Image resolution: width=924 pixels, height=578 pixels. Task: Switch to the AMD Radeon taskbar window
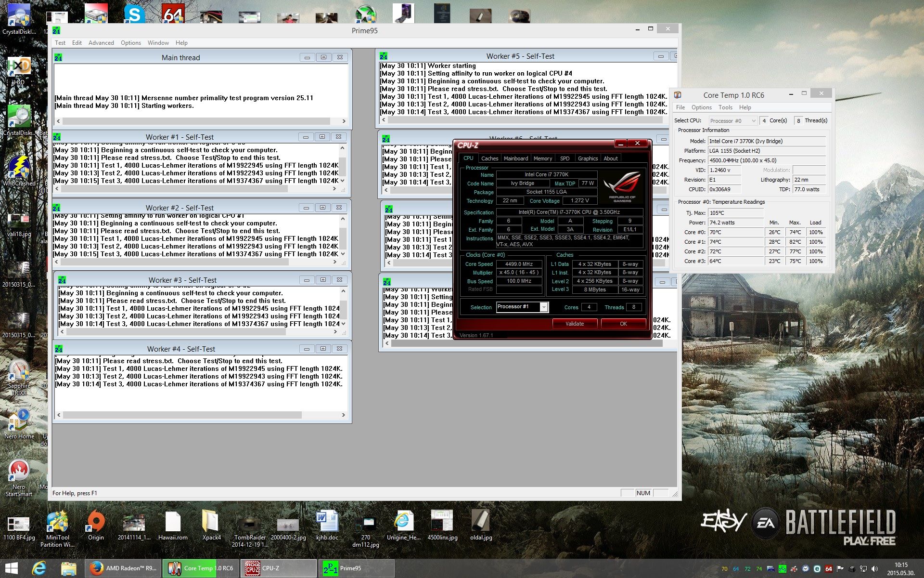pos(124,568)
